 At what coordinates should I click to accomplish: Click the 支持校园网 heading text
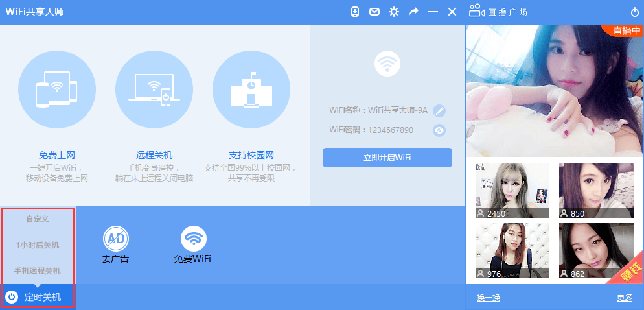[x=251, y=156]
